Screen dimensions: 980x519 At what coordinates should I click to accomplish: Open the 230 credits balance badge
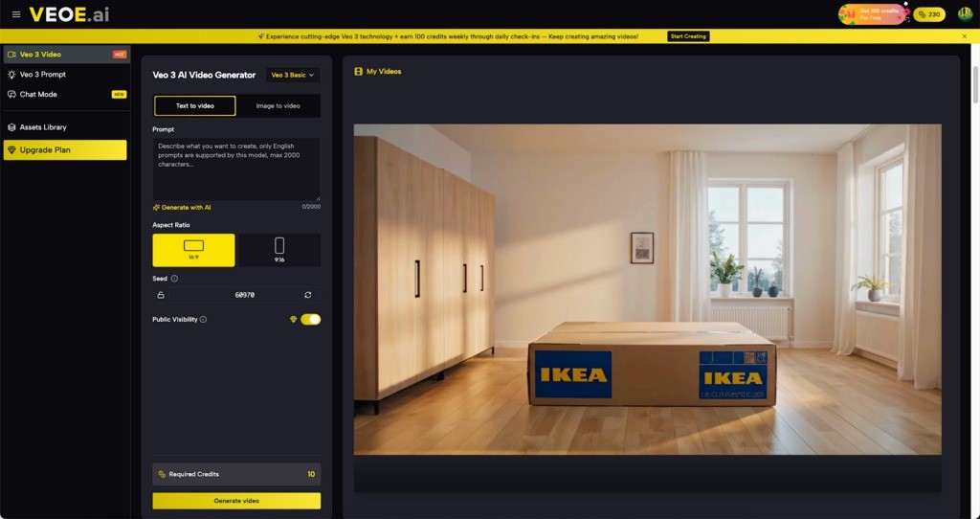pos(928,14)
